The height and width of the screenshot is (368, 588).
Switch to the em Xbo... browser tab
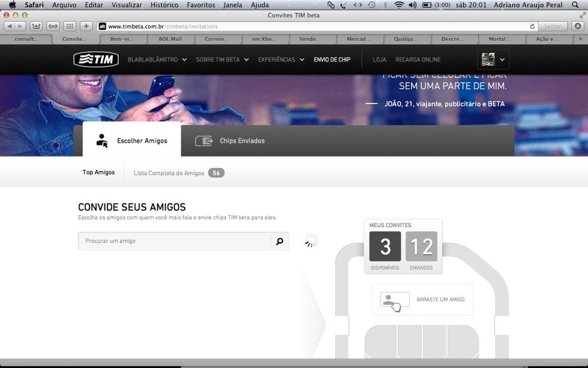[x=265, y=39]
